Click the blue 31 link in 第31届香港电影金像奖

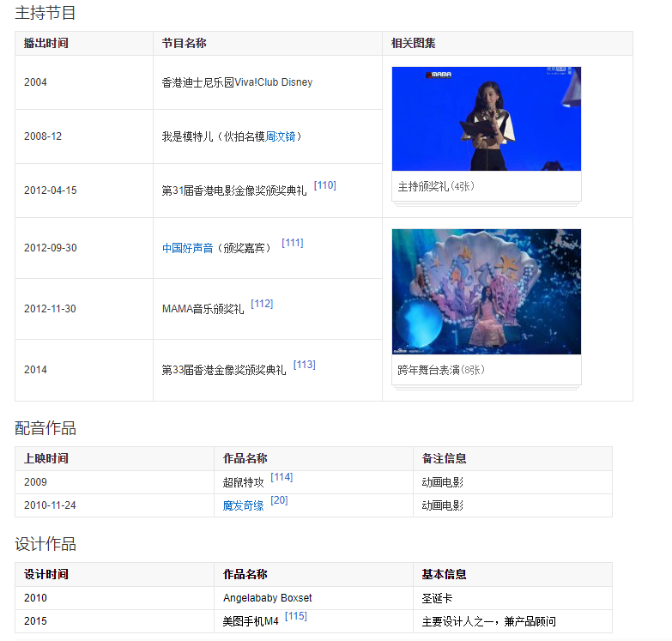[179, 190]
